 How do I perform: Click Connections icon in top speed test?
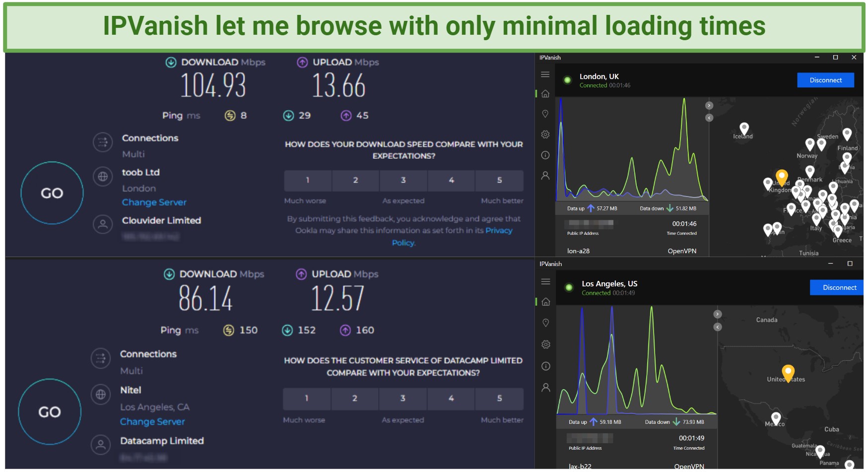pos(102,143)
